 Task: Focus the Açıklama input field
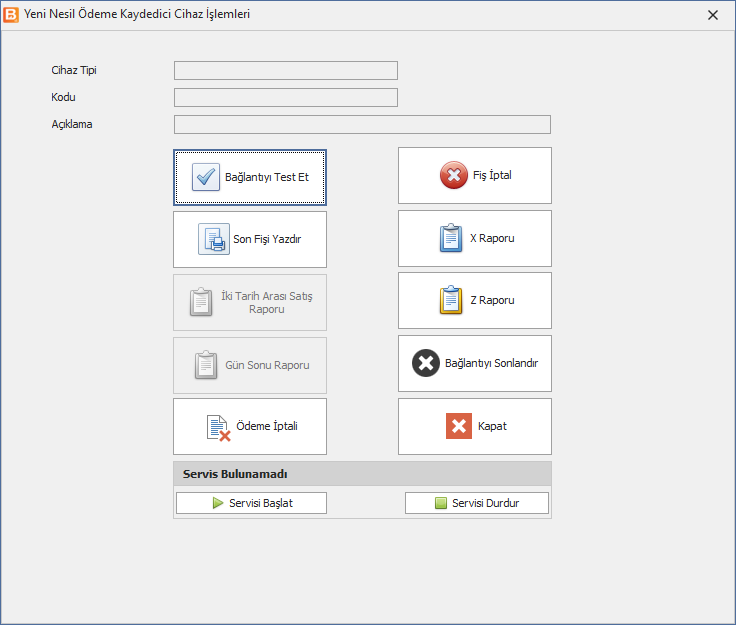coord(362,125)
